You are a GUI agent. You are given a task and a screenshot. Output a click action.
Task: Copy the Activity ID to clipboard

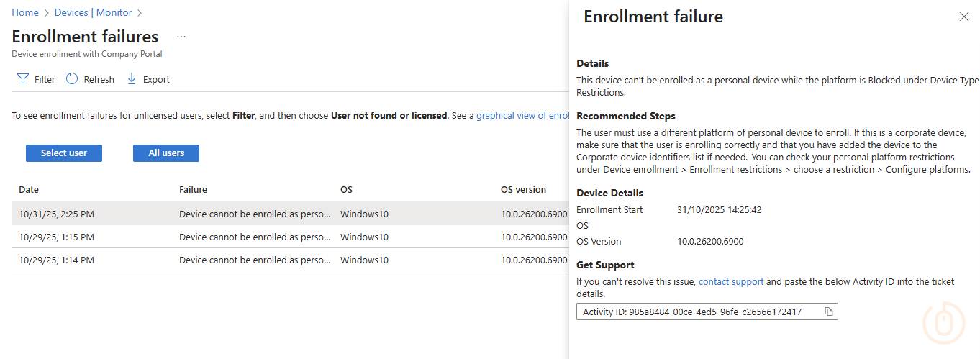[x=829, y=312]
